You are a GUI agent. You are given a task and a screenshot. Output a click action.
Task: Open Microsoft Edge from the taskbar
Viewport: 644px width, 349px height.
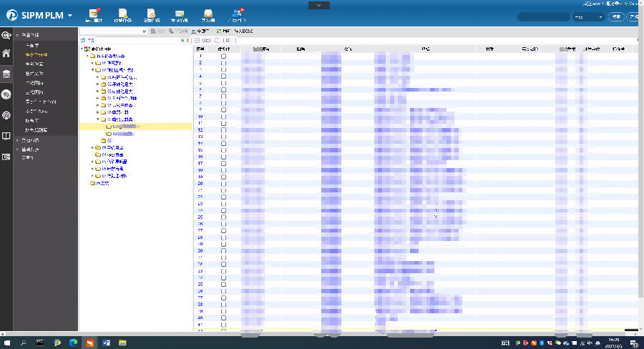pyautogui.click(x=73, y=343)
